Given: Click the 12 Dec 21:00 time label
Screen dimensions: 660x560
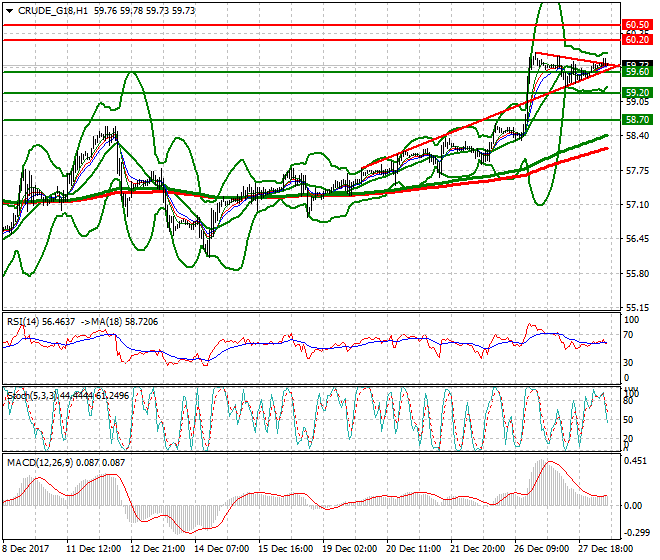Looking at the screenshot, I should 158,550.
